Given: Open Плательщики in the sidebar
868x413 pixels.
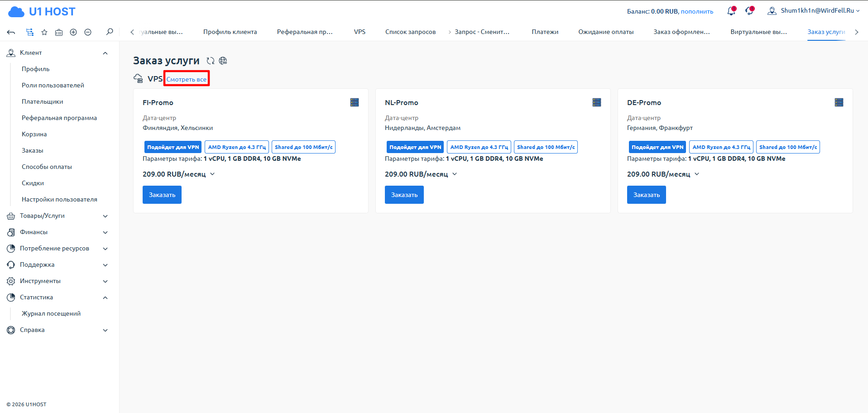Looking at the screenshot, I should (43, 101).
